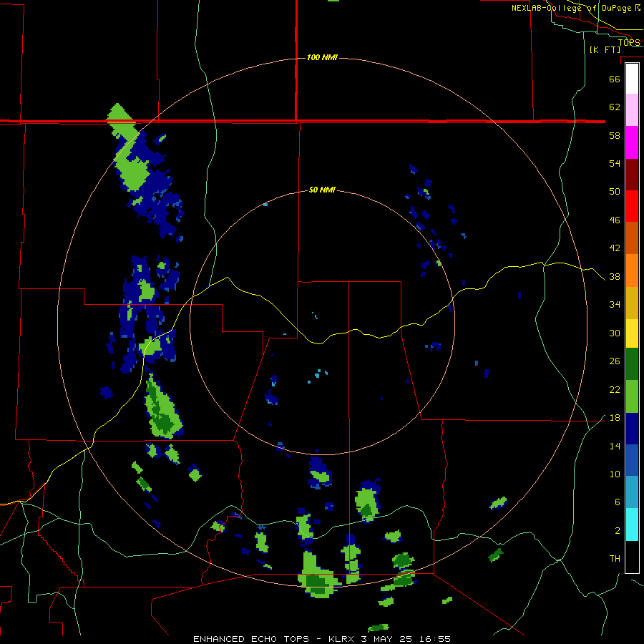Click the burnt orange legend swatch
The height and width of the screenshot is (644, 644).
632,238
